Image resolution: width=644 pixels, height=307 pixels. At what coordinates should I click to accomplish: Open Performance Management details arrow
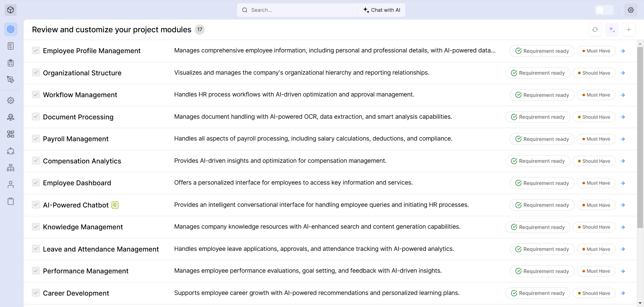tap(623, 271)
